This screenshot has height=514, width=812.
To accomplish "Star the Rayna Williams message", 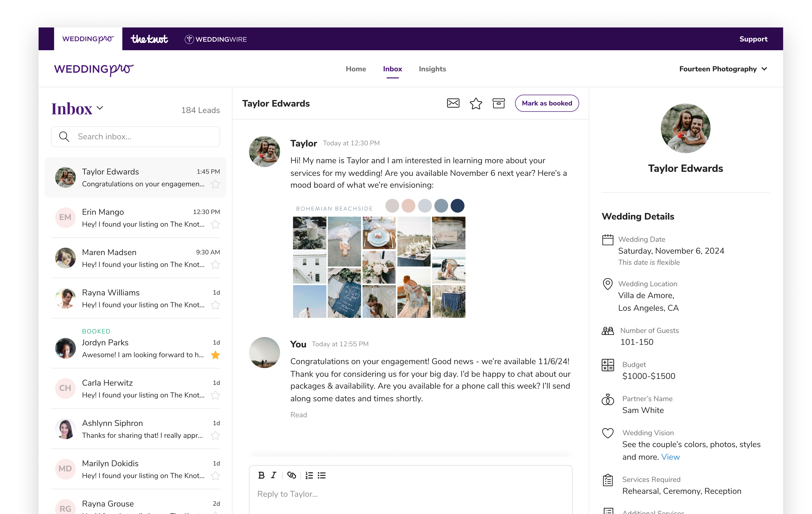I will tap(215, 305).
